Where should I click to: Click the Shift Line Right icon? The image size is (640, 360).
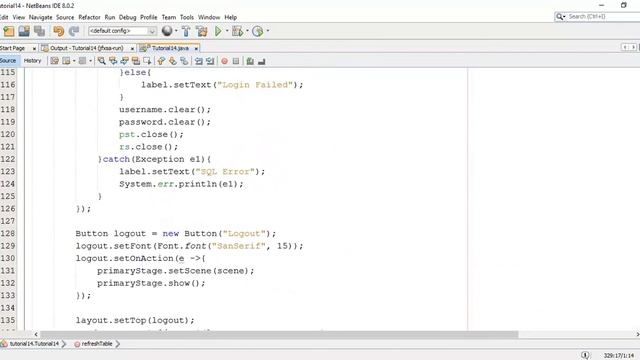click(210, 61)
